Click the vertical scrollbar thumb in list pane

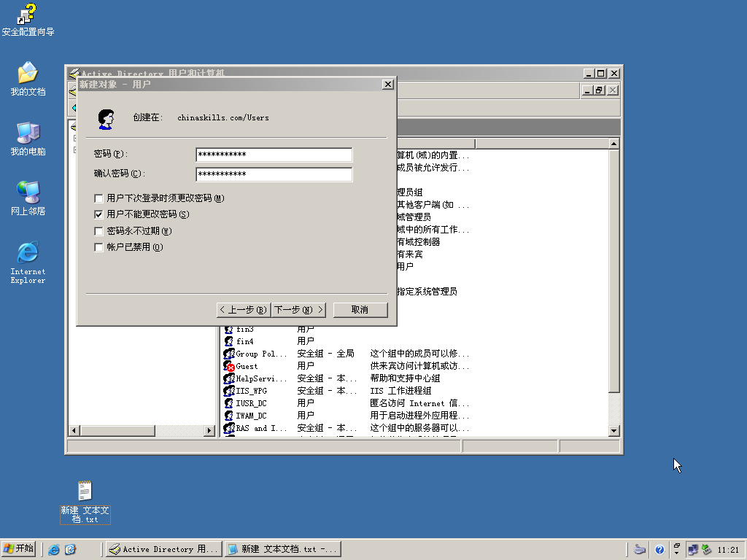click(x=614, y=271)
